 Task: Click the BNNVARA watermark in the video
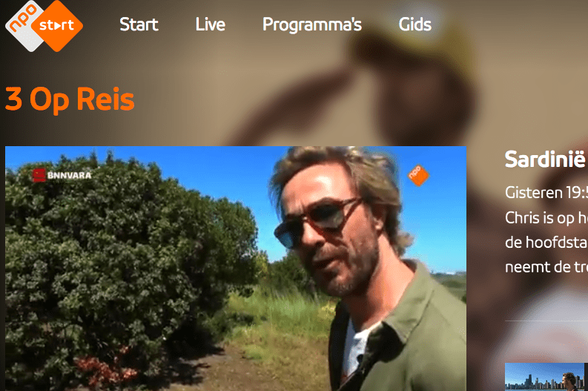tap(62, 175)
